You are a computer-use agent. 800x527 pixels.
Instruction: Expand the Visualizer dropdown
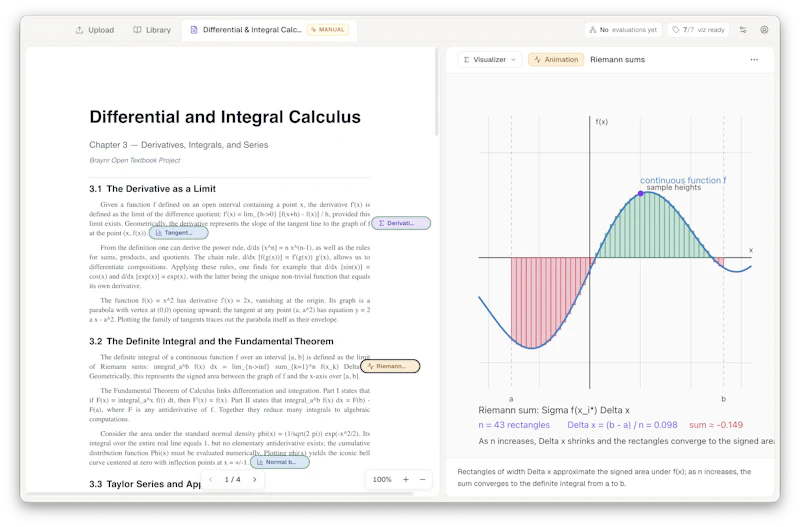(x=489, y=60)
